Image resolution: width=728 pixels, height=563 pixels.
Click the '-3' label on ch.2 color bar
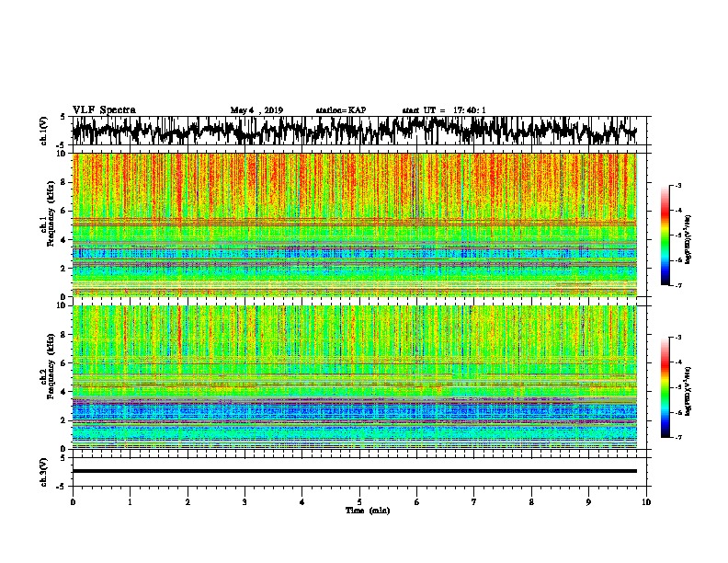click(678, 337)
